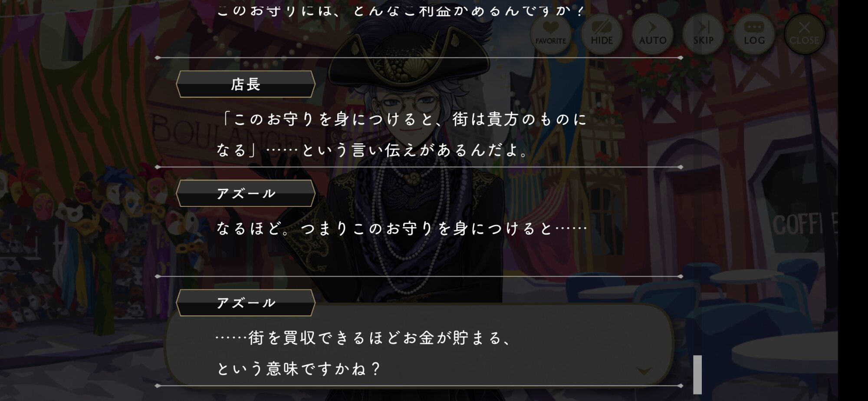This screenshot has width=868, height=401.
Task: Click the down arrow in dialogue box
Action: pyautogui.click(x=644, y=371)
